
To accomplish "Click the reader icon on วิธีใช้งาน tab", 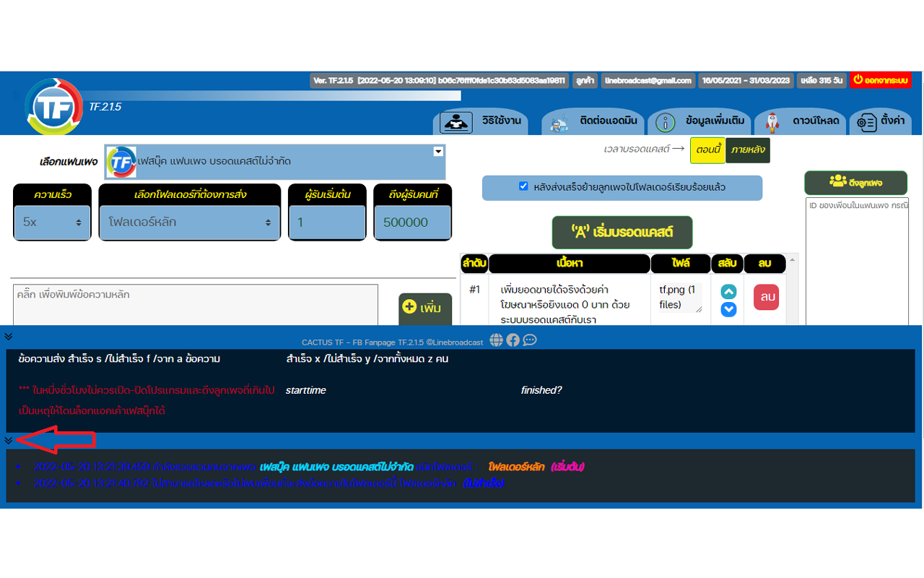I will (456, 122).
